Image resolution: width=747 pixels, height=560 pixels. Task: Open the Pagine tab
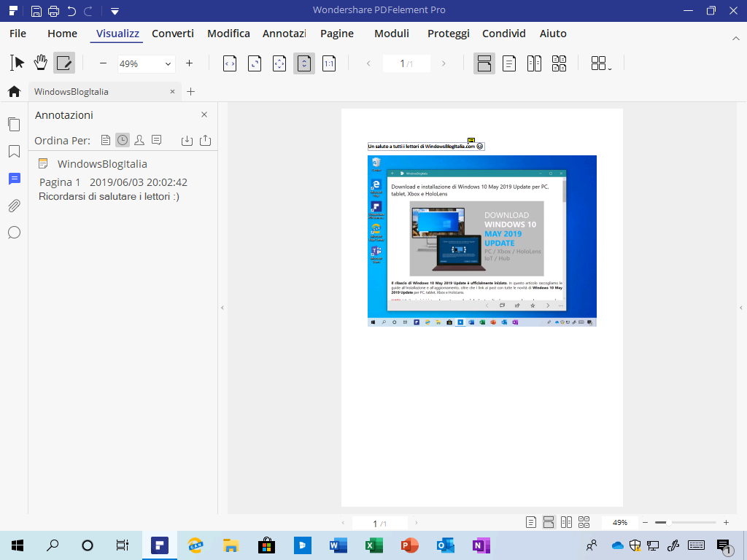point(337,34)
